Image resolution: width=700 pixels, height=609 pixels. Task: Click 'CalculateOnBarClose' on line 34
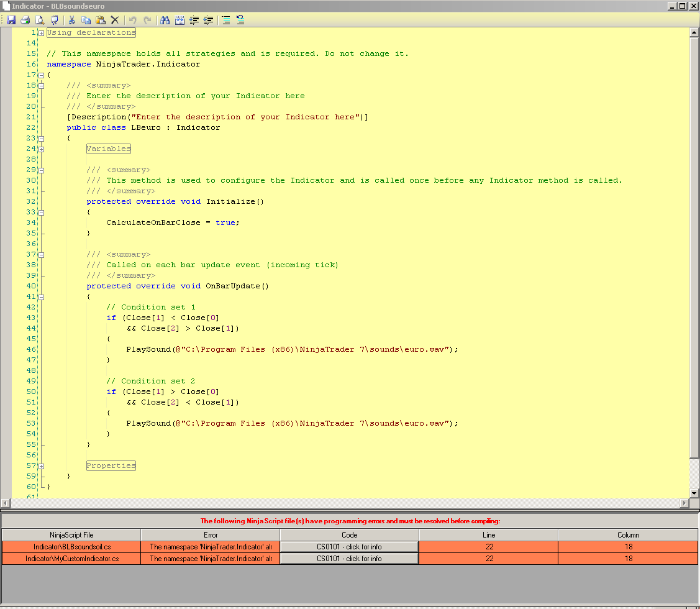pyautogui.click(x=153, y=223)
